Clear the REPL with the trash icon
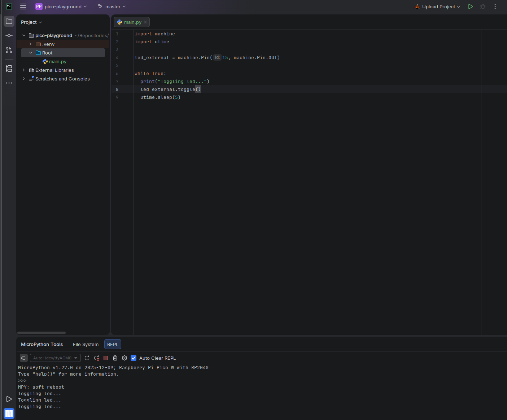Viewport: 507px width, 420px height. click(115, 358)
